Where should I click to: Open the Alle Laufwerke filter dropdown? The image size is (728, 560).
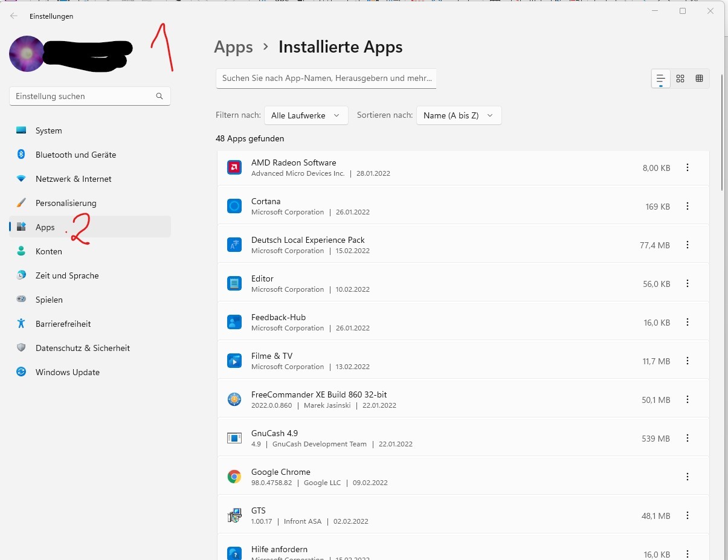(x=306, y=115)
